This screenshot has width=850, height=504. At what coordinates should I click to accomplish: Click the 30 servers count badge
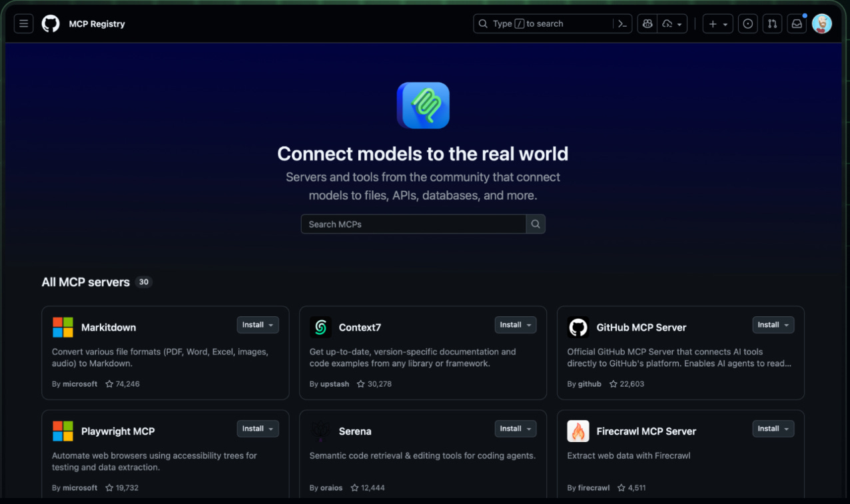pyautogui.click(x=144, y=282)
